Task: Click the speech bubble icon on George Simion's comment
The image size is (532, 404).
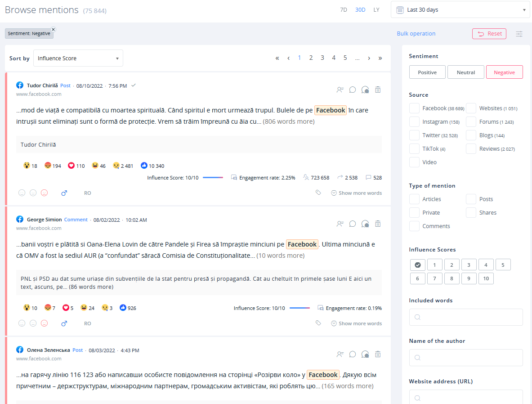Action: coord(353,224)
